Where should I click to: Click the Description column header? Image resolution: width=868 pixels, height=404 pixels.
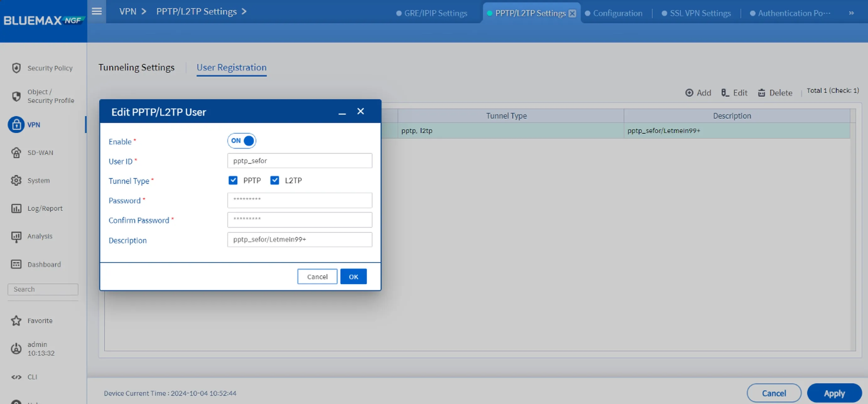click(x=737, y=115)
